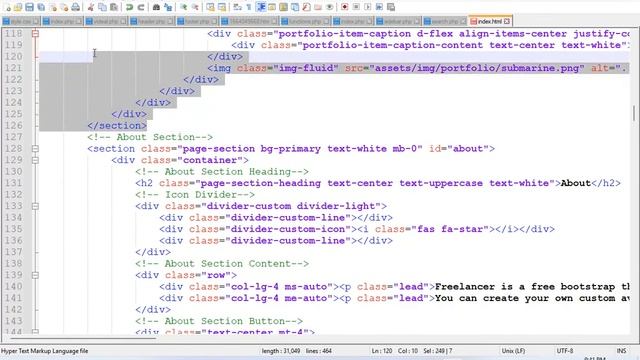This screenshot has width=640, height=360.
Task: Zoom out using the magnifier minus icon
Action: point(195,7)
